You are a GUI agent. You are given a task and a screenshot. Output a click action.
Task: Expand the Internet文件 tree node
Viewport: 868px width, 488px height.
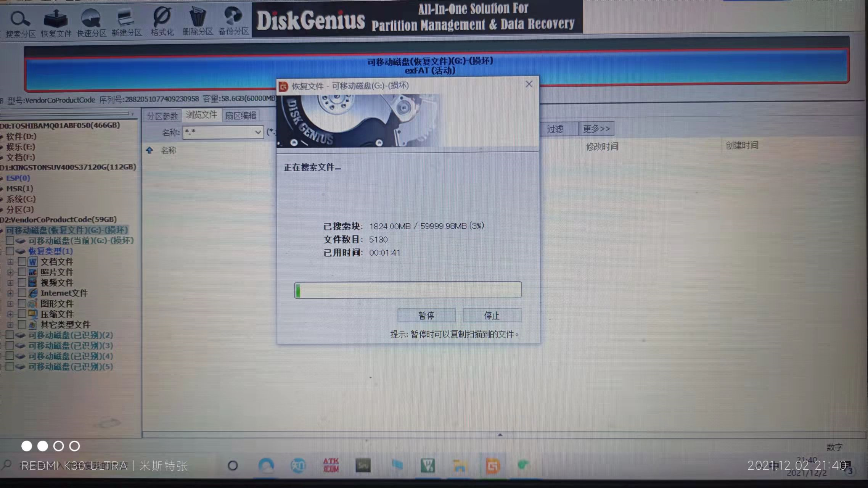(10, 293)
